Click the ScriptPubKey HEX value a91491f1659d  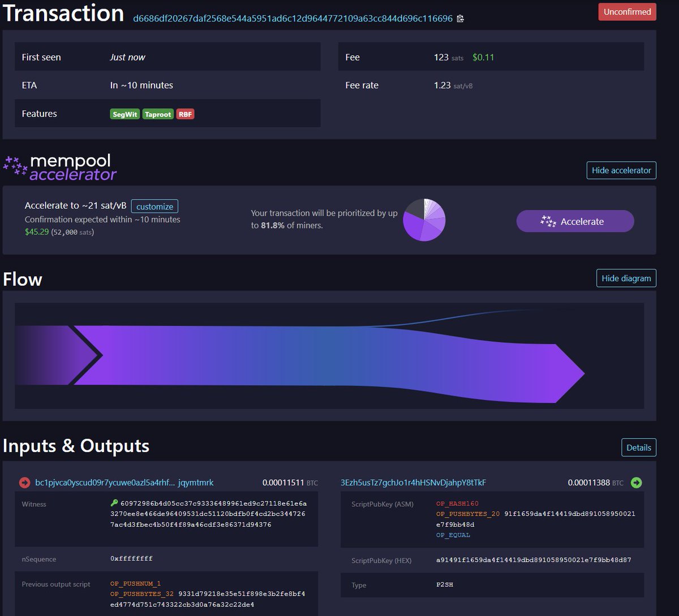534,560
